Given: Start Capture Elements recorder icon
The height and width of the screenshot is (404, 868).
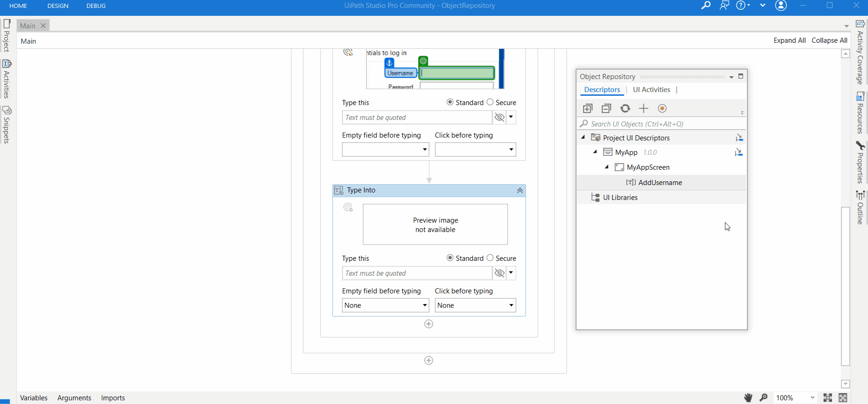Looking at the screenshot, I should [662, 109].
